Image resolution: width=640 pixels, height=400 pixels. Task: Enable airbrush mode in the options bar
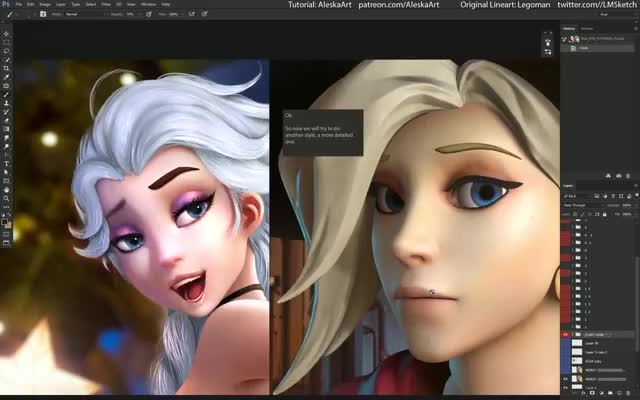191,14
